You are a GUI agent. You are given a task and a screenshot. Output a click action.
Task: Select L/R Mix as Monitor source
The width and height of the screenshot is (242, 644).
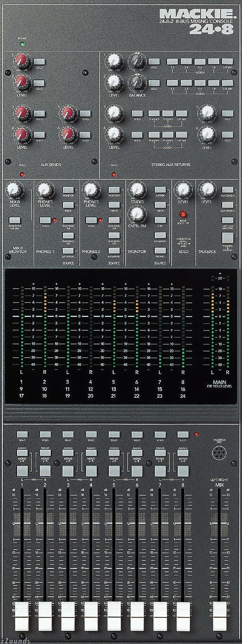pos(160,189)
